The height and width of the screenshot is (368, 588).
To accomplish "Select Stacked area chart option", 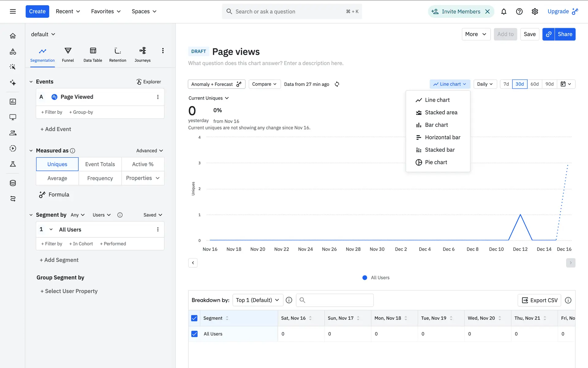I will click(441, 112).
